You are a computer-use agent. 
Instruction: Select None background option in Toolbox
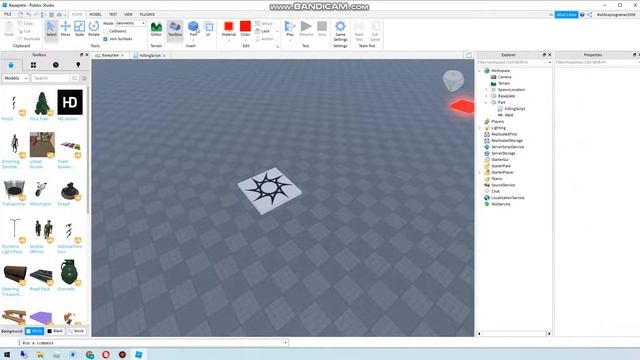[x=76, y=331]
